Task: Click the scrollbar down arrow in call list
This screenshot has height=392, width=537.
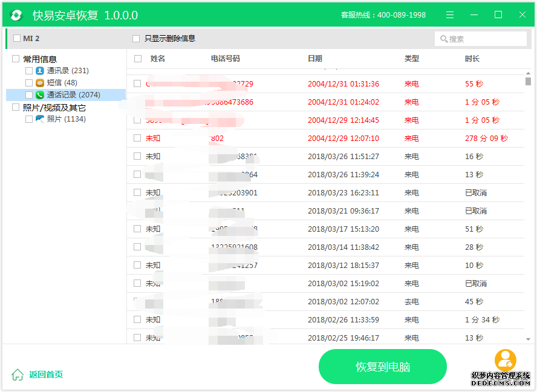Action: point(528,339)
